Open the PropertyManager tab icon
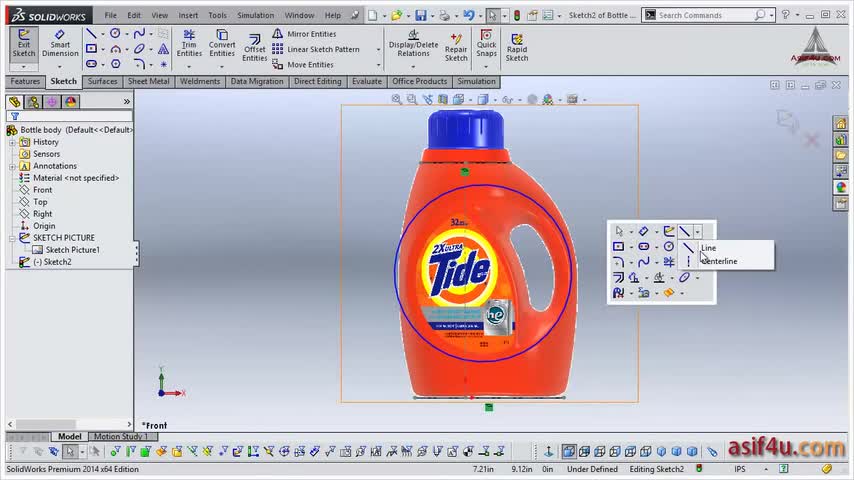Screen dimensions: 854x480 tap(33, 102)
